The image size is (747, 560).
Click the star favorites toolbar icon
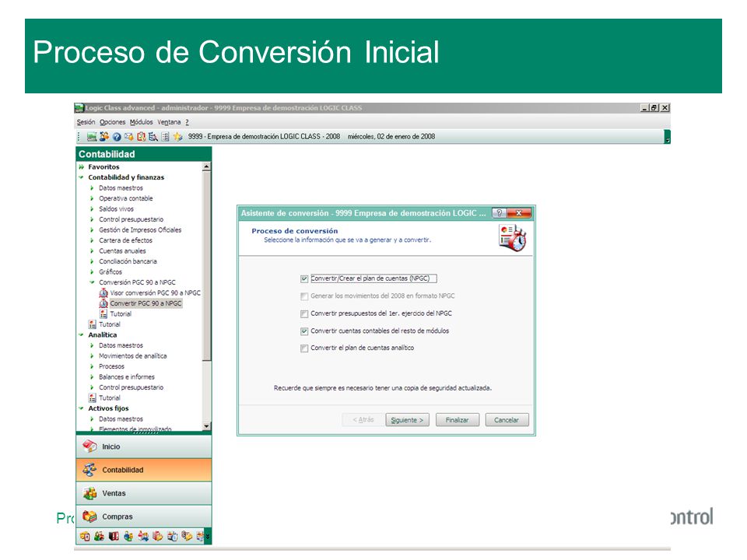click(x=177, y=137)
